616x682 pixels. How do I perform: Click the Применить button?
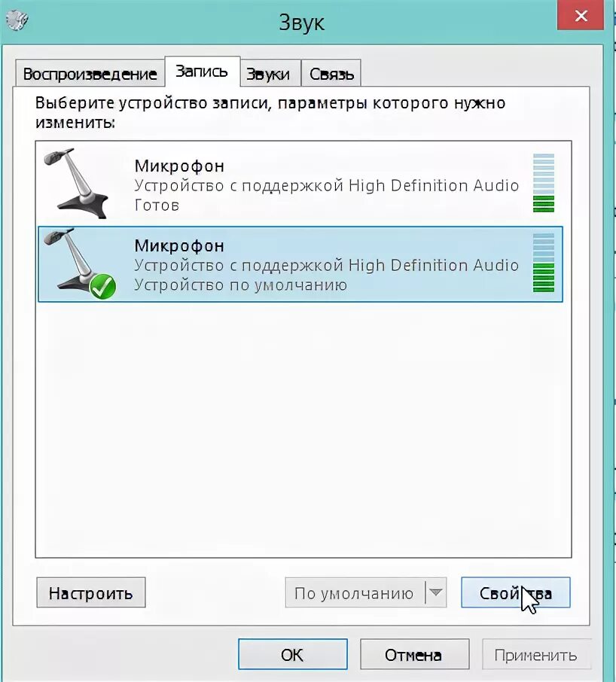tap(536, 654)
